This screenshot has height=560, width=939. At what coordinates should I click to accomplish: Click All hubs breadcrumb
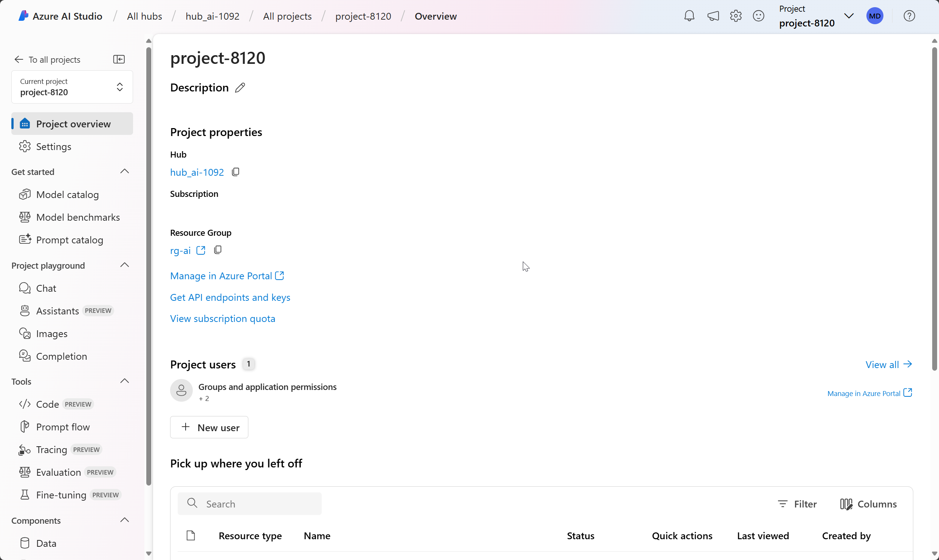pos(144,16)
